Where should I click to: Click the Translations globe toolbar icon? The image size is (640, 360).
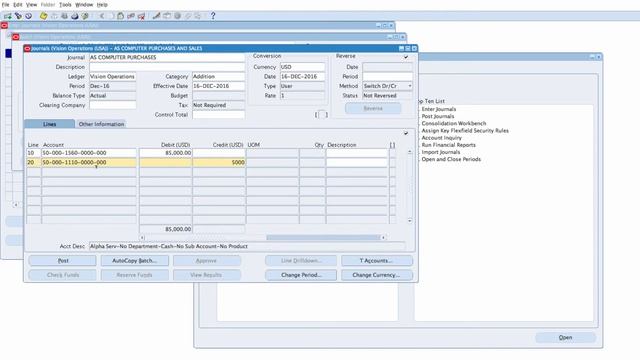(x=178, y=16)
